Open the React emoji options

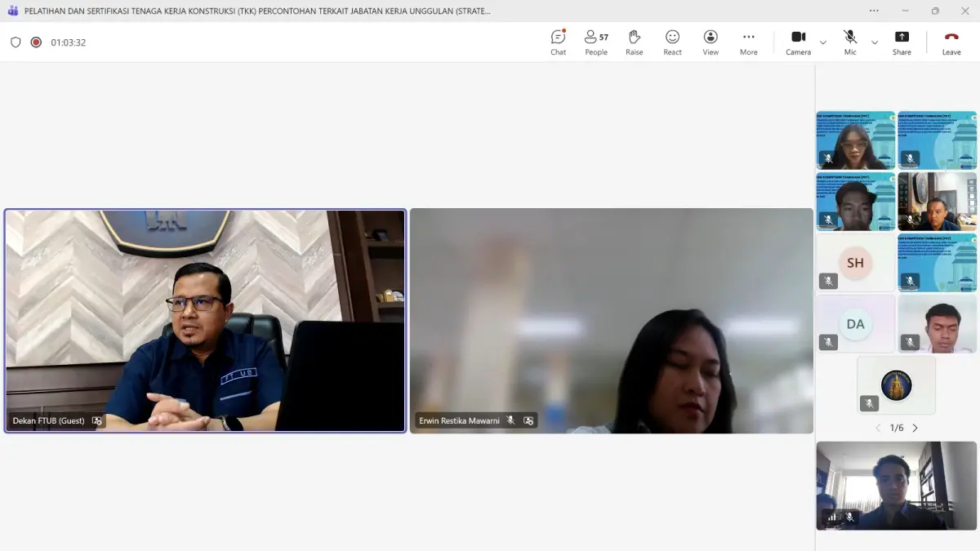click(672, 42)
